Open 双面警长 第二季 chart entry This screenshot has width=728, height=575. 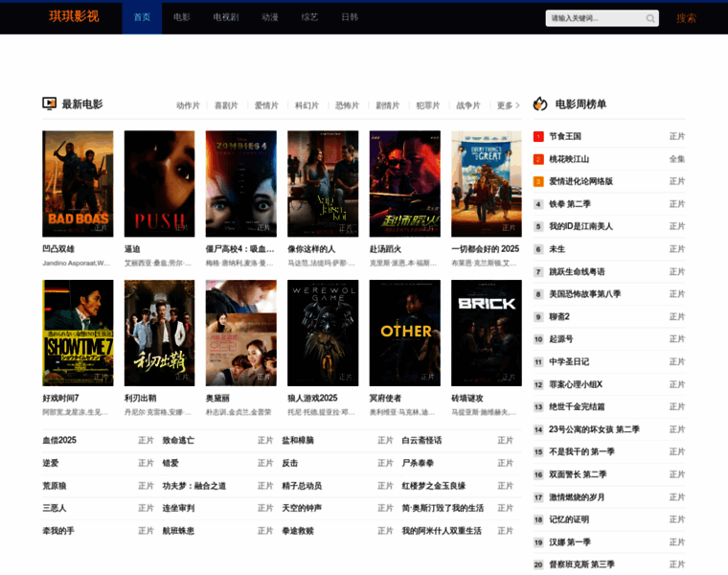(x=578, y=474)
